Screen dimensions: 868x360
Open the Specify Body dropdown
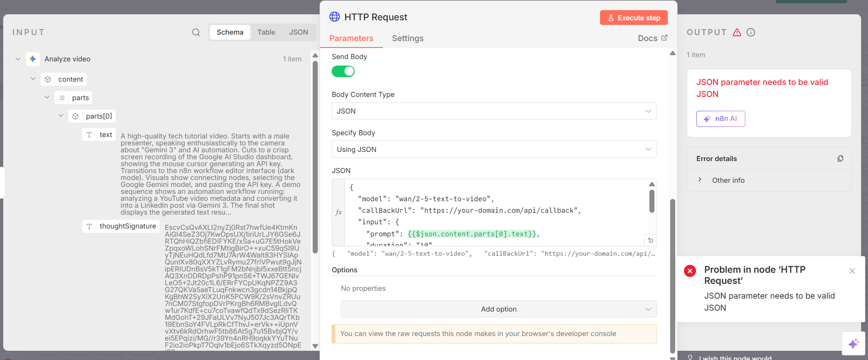coord(493,150)
